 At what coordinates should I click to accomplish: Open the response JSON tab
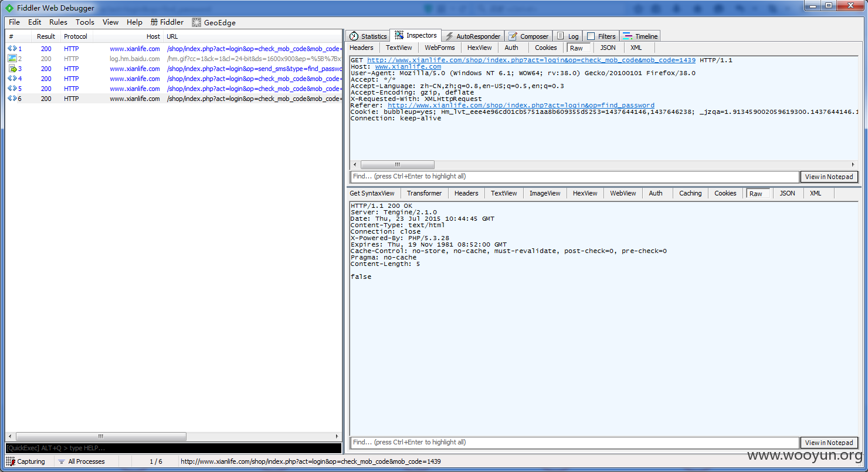click(x=788, y=193)
